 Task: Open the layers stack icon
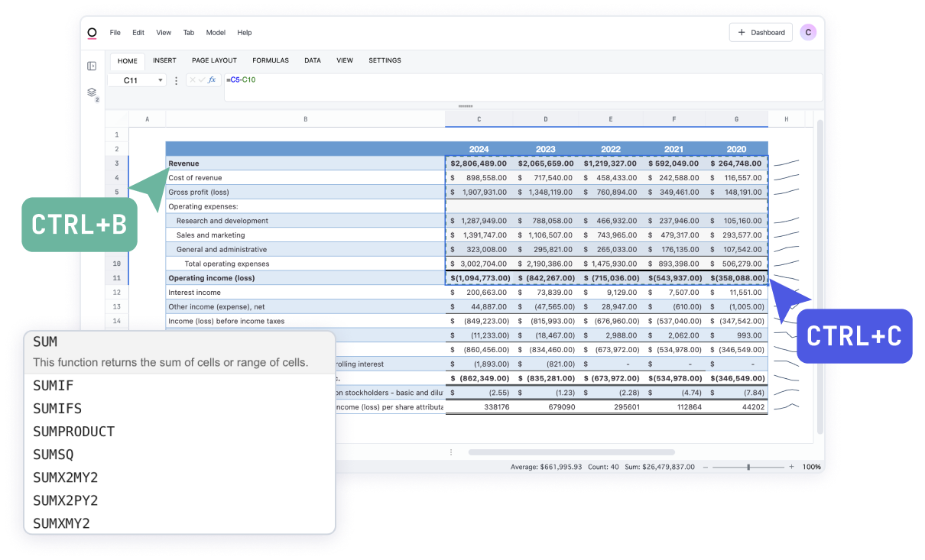click(x=92, y=92)
